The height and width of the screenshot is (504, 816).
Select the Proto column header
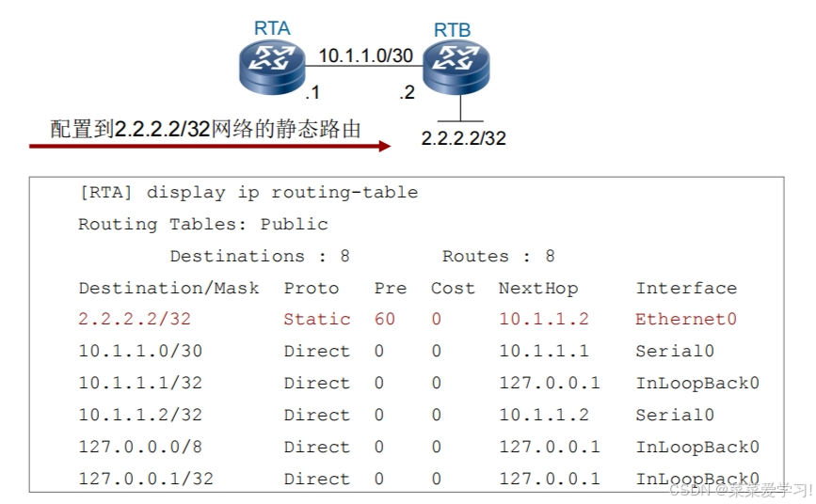pyautogui.click(x=311, y=289)
